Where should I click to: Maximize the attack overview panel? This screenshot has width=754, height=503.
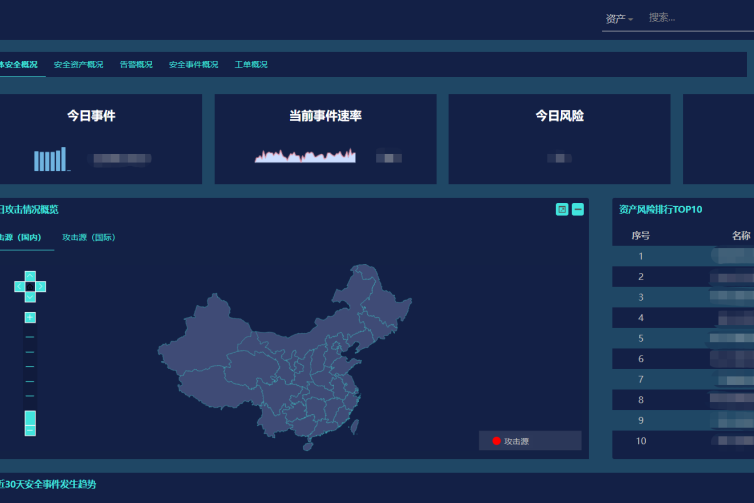(x=562, y=209)
